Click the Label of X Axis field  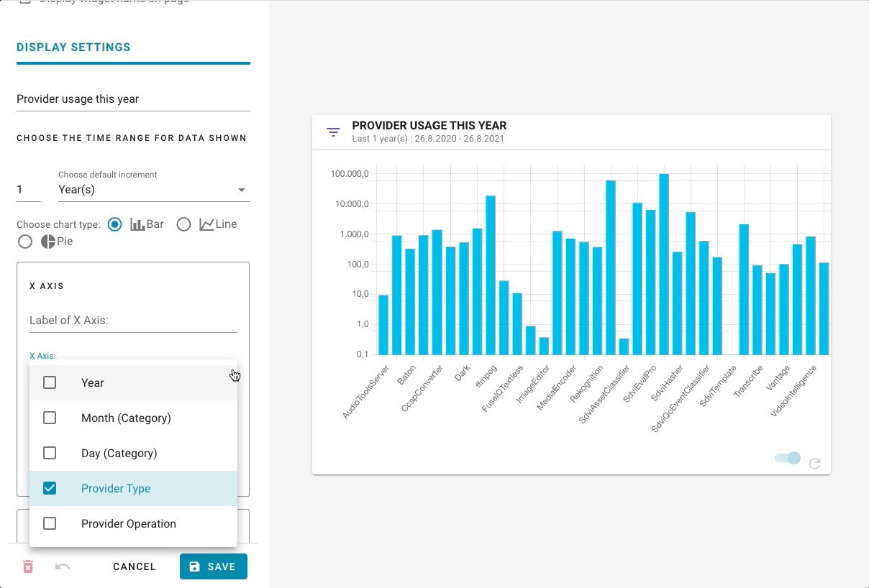pos(133,320)
